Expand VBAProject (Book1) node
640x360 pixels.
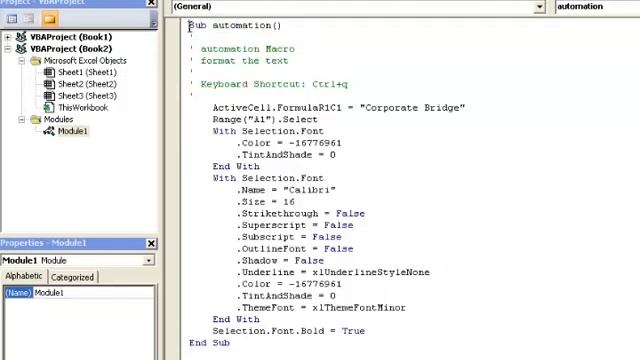pos(8,37)
